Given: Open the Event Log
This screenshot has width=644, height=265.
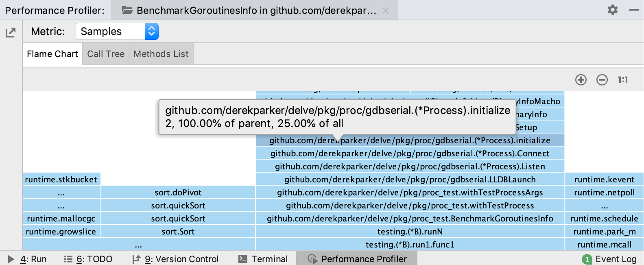Looking at the screenshot, I should point(609,259).
